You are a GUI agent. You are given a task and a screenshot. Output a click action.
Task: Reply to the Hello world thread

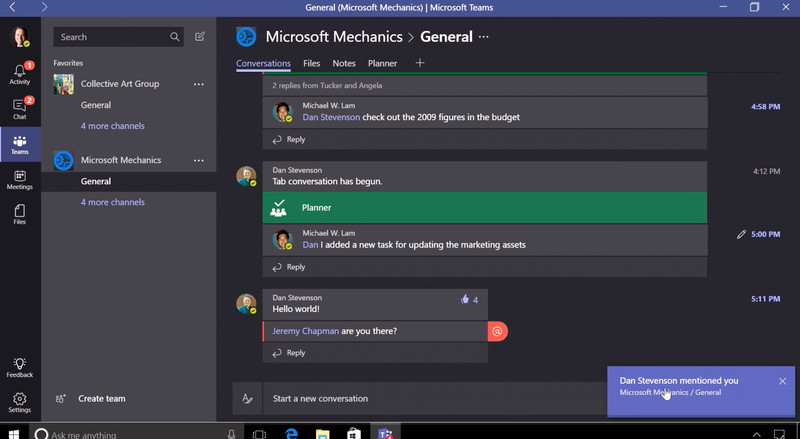289,353
